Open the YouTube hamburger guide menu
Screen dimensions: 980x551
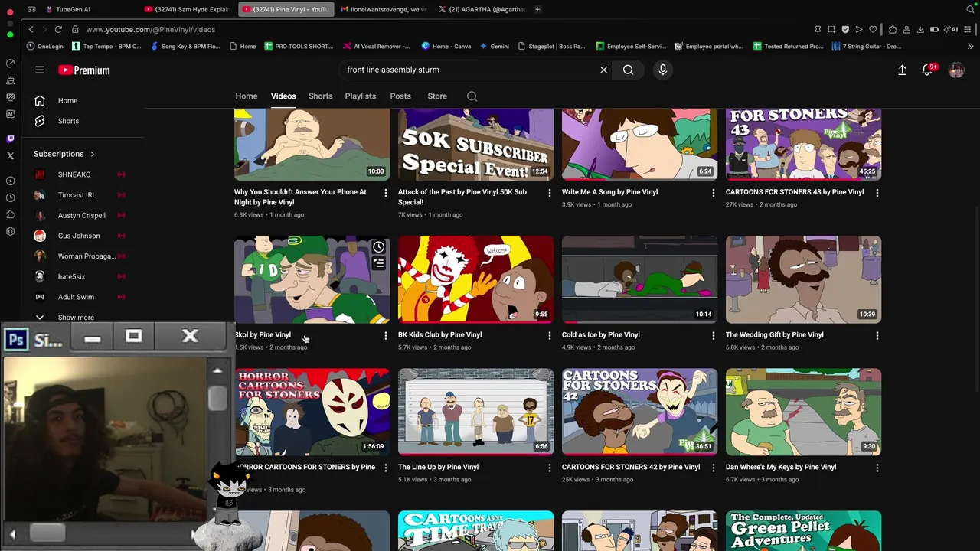point(40,70)
